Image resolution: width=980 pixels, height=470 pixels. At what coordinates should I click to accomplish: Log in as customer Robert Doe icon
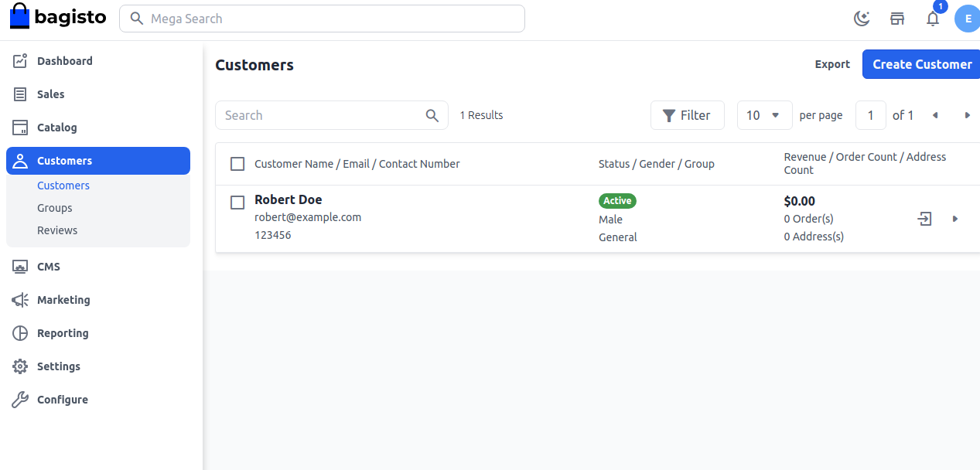pos(924,219)
